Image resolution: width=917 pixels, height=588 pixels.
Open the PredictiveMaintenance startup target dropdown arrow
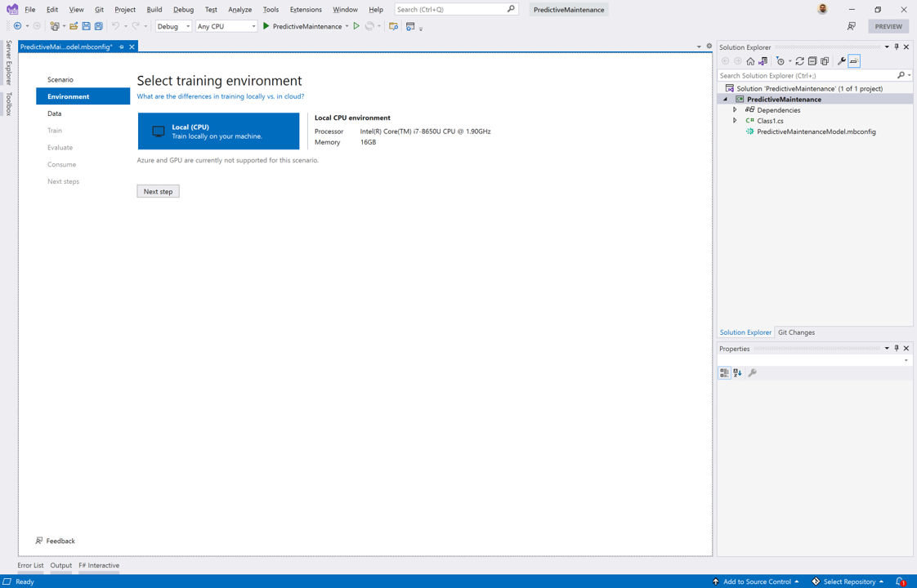tap(347, 26)
